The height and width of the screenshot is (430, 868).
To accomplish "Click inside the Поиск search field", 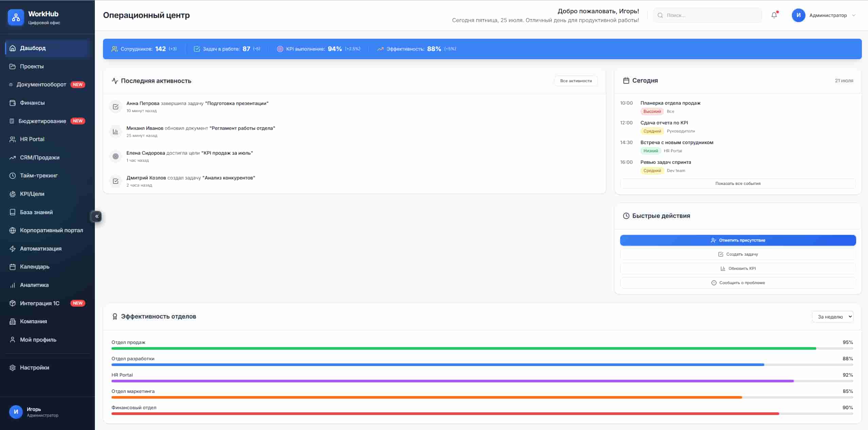I will 707,15.
